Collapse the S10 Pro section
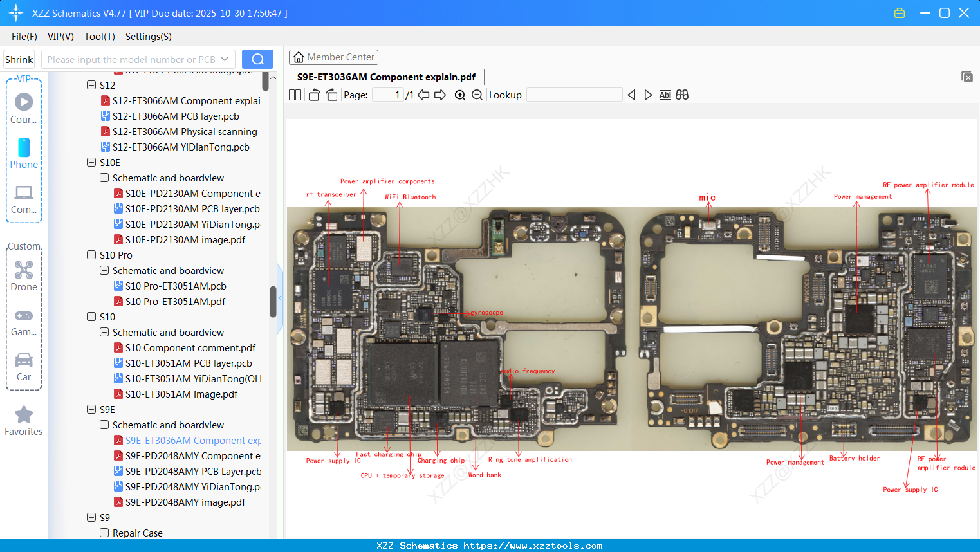 point(91,255)
